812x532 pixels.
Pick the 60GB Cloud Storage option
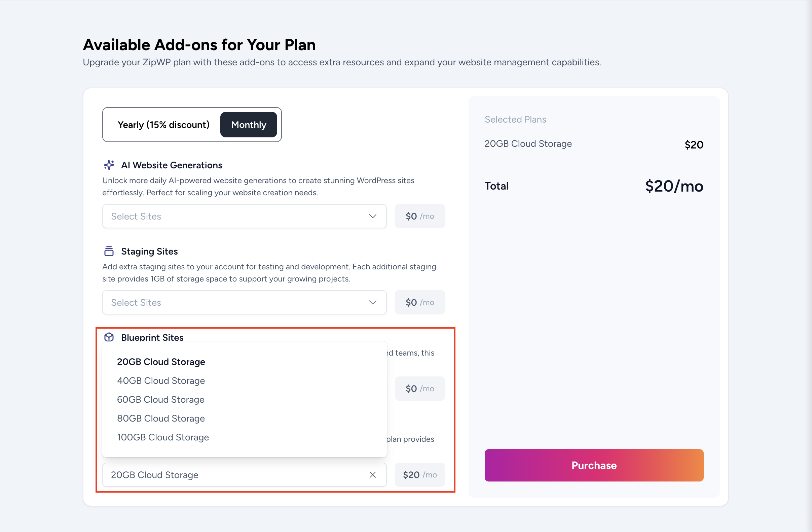[161, 400]
